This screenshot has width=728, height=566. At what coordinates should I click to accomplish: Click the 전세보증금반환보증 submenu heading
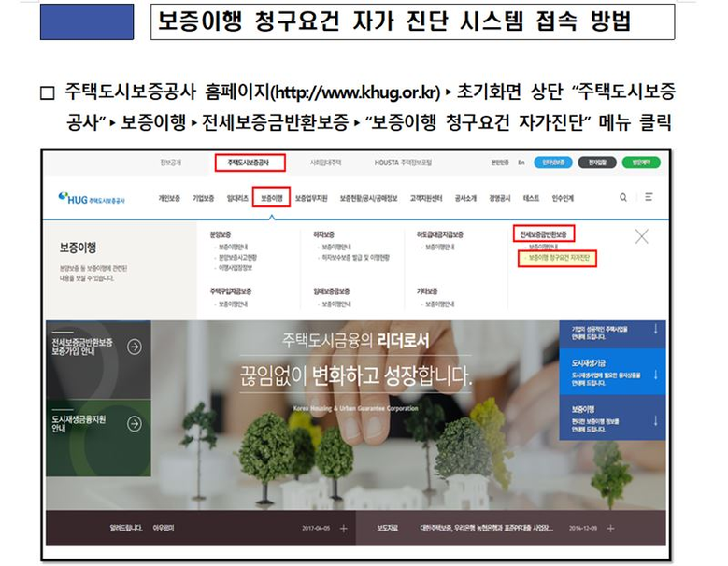[x=543, y=234]
